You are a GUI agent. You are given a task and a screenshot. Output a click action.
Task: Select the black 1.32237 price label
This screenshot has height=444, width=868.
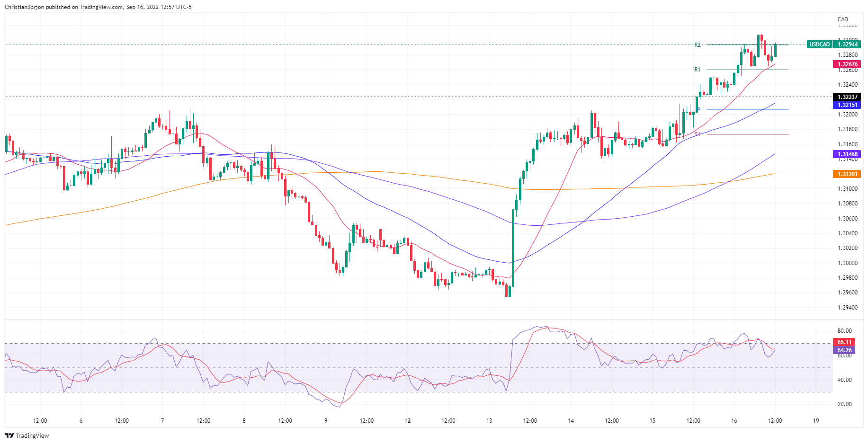pyautogui.click(x=847, y=97)
